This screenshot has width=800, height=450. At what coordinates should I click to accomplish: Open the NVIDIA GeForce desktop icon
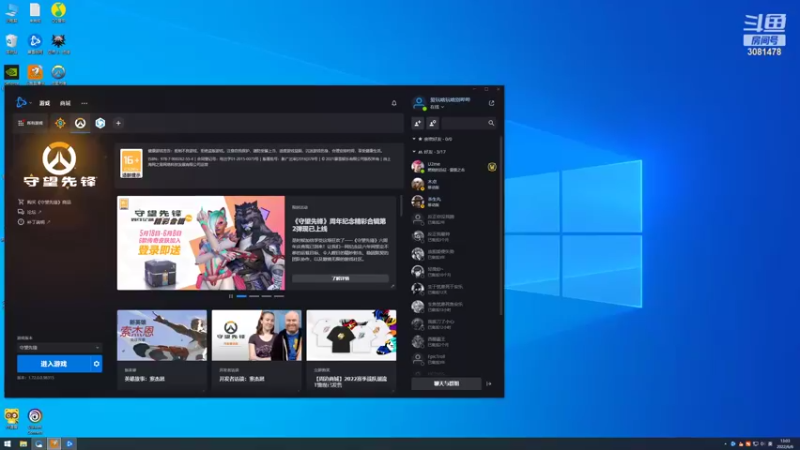point(12,75)
